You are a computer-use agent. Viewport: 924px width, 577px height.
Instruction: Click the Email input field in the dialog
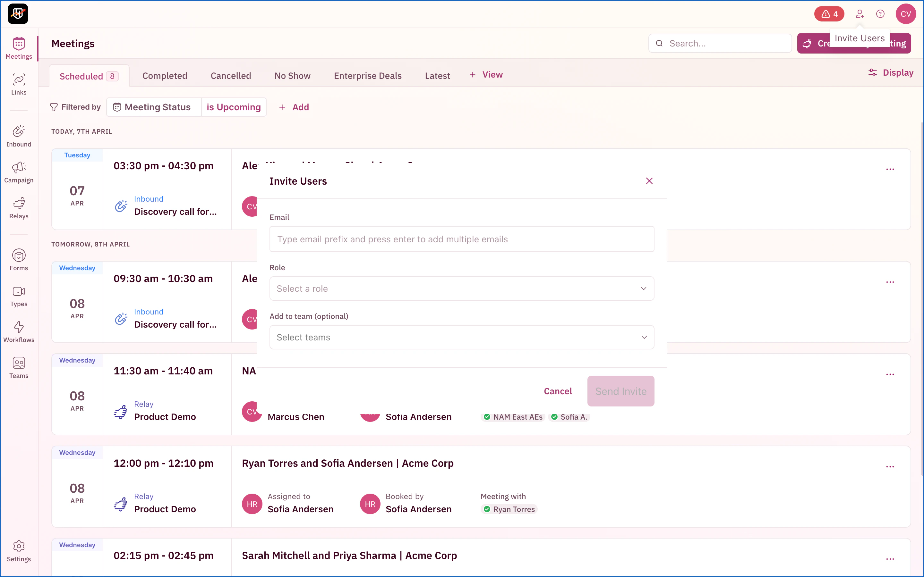(461, 239)
